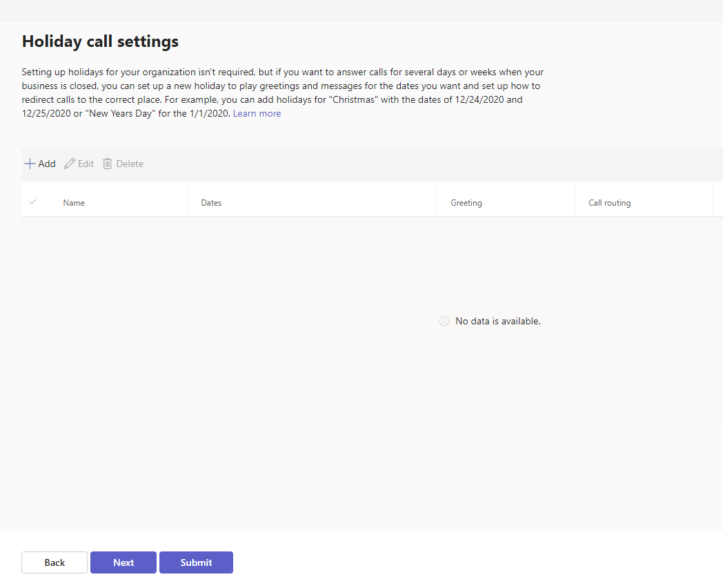The width and height of the screenshot is (723, 588).
Task: Click the pencil Edit icon
Action: (69, 164)
